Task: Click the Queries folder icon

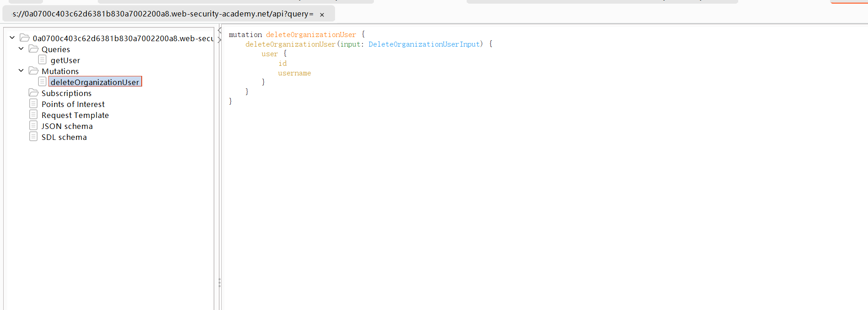Action: [x=33, y=49]
